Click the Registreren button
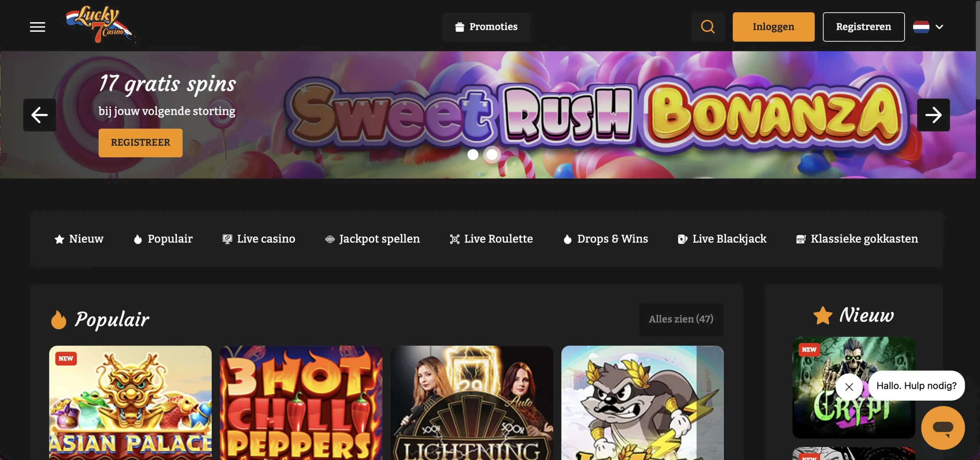980x460 pixels. tap(864, 27)
